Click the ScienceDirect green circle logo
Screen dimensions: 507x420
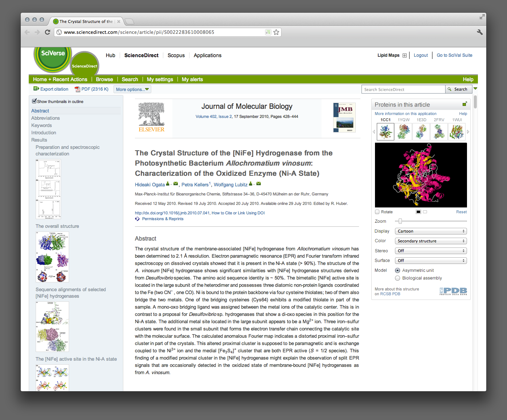click(84, 64)
